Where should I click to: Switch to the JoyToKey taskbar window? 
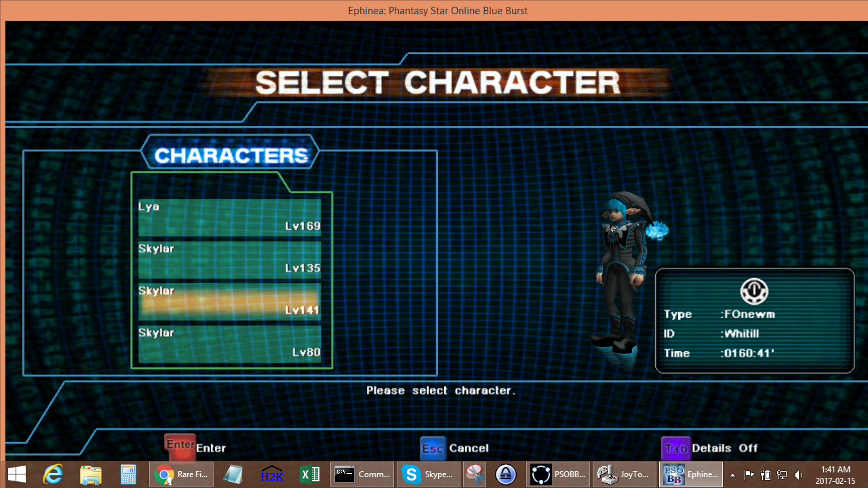624,474
